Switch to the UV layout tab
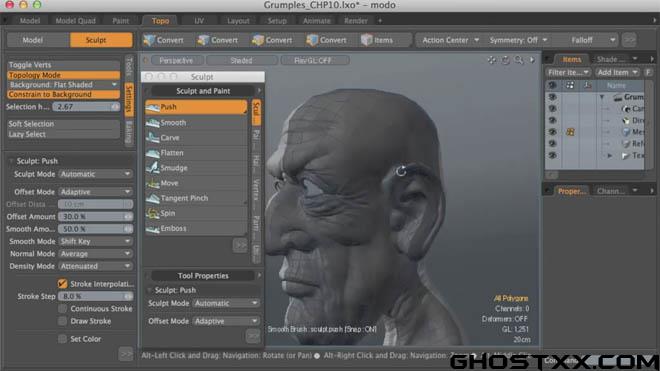The width and height of the screenshot is (660, 371). (x=199, y=21)
